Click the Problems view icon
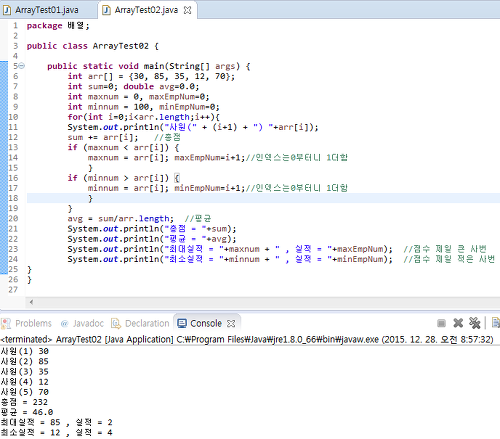 6,323
